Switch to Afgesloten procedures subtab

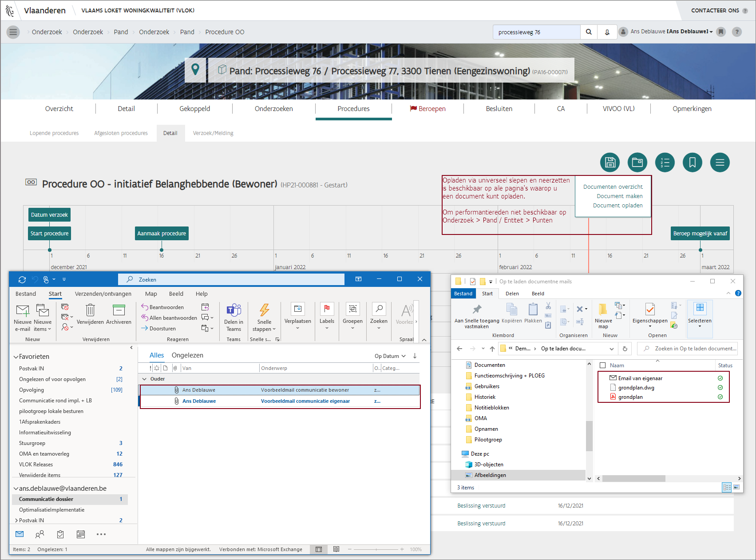[121, 133]
